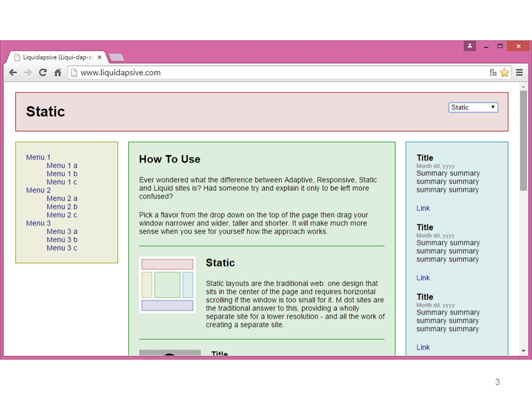Click first Link in right sidebar
This screenshot has height=400, width=532.
(423, 208)
